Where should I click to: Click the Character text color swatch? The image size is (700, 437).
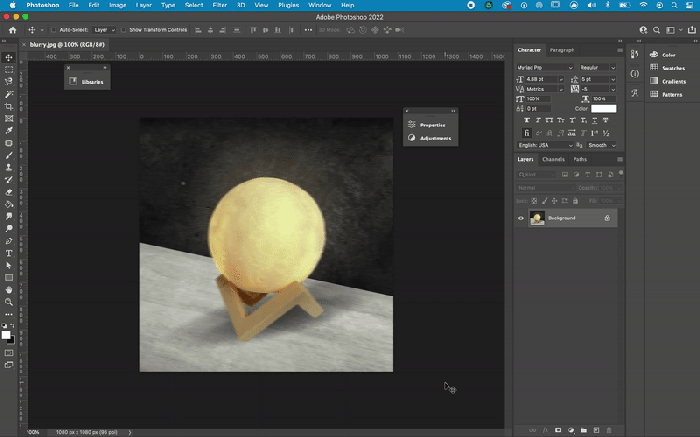(604, 108)
